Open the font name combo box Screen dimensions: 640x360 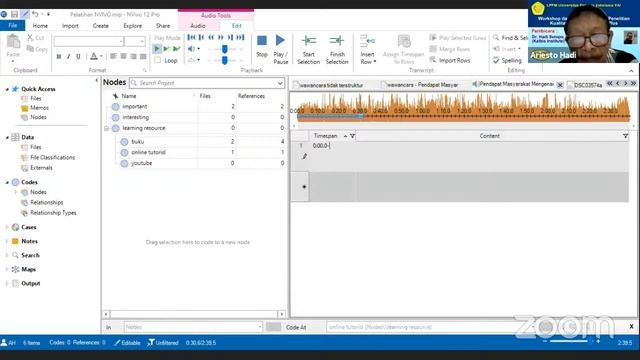(x=89, y=41)
